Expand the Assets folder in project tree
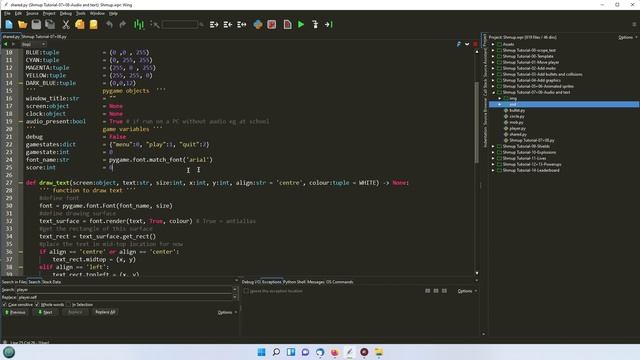Viewport: 640px width, 360px height. 493,44
